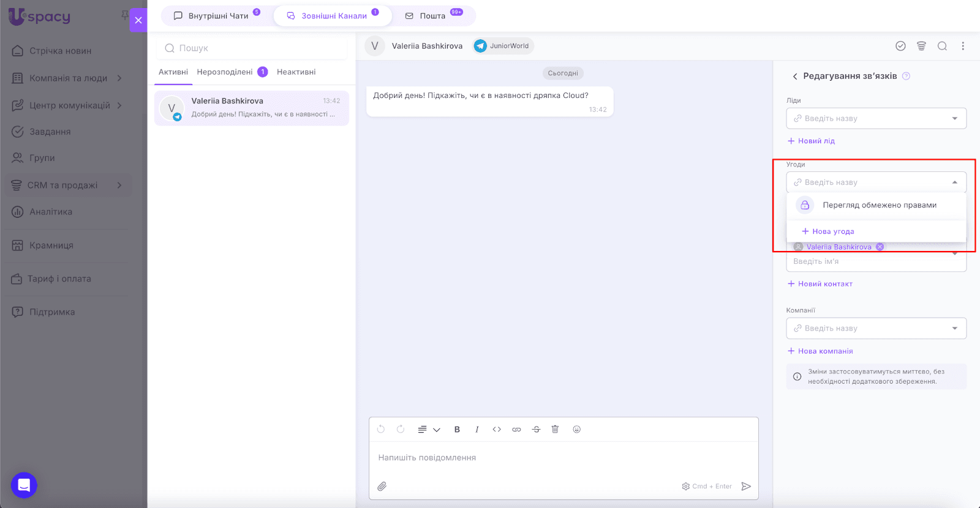Click the Угоди name input field
980x508 pixels.
[x=876, y=182]
